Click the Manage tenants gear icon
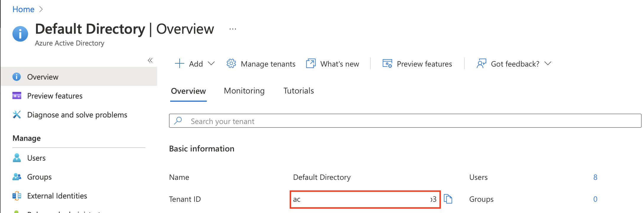 tap(231, 64)
